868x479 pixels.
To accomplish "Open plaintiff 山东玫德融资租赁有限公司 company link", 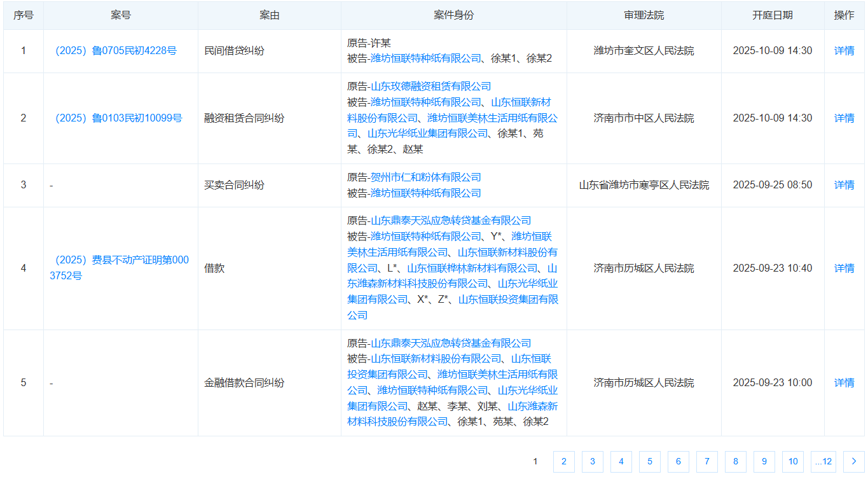I will (431, 87).
